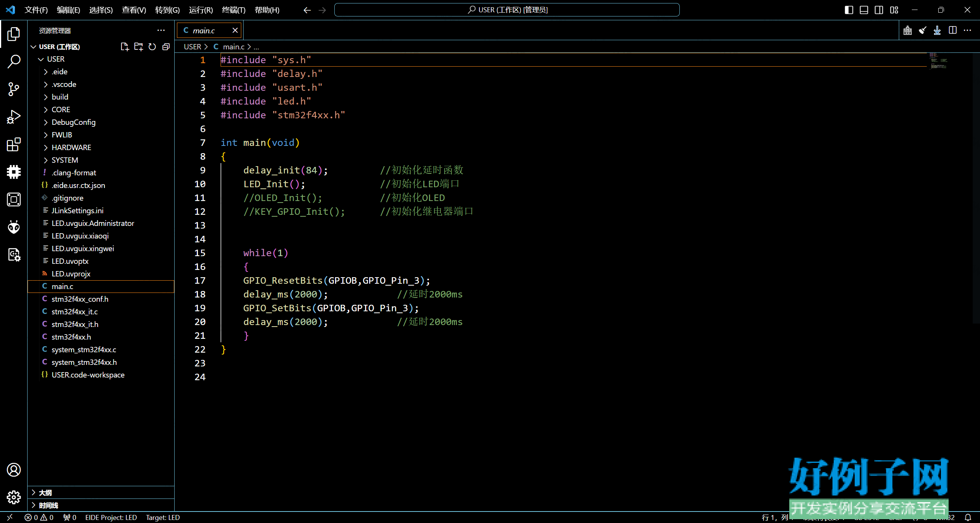980x523 pixels.
Task: Open the 文件(F) menu
Action: tap(36, 10)
